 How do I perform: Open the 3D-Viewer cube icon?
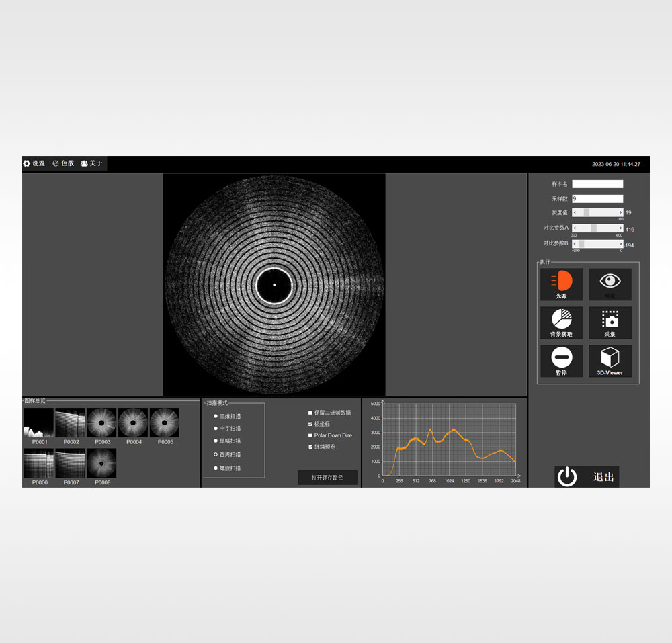pos(610,357)
